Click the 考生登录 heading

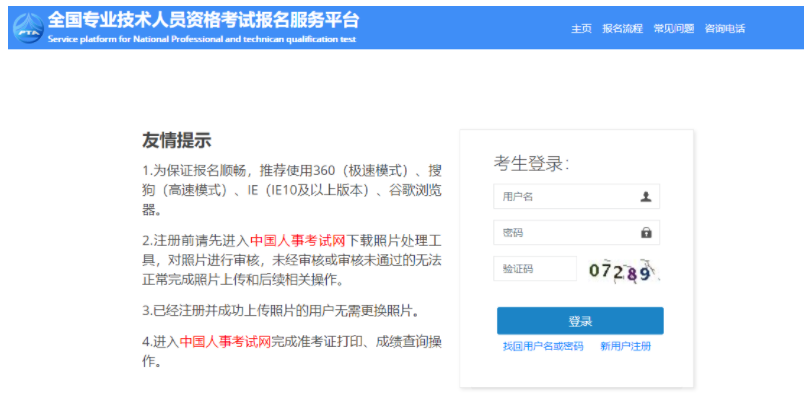(531, 164)
